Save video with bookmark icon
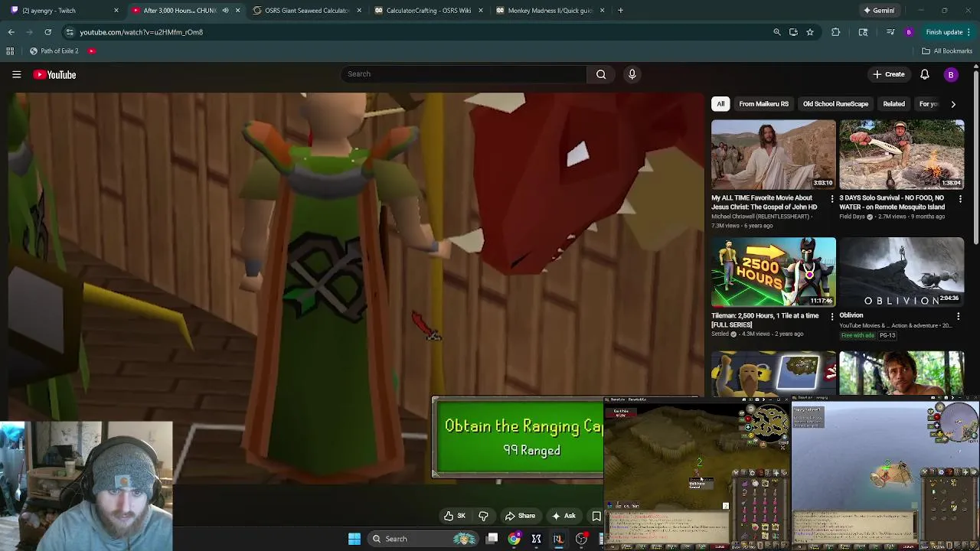Image resolution: width=980 pixels, height=551 pixels. click(596, 516)
